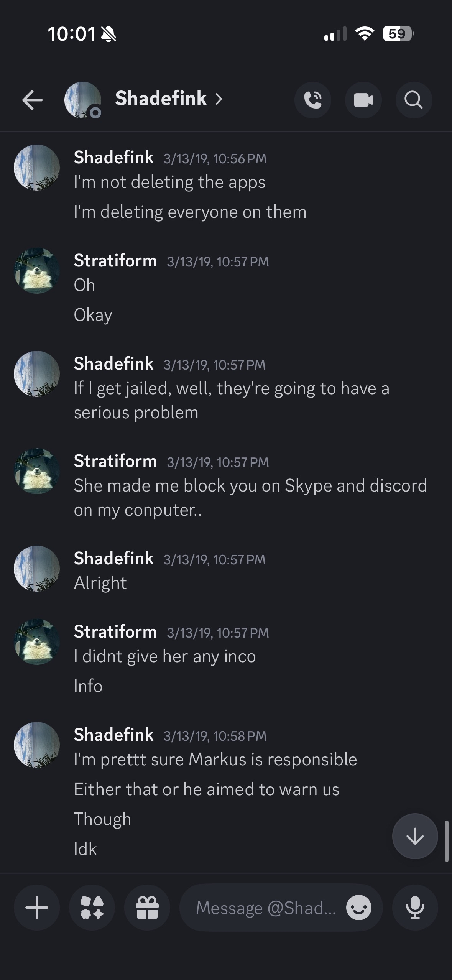Screen dimensions: 452x980
Task: Go back to the DM list
Action: click(33, 100)
